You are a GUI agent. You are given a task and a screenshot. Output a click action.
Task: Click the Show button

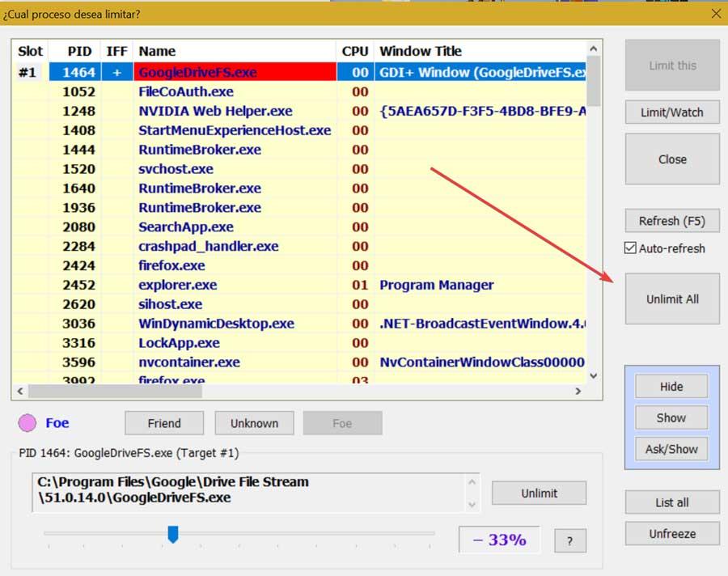pos(671,417)
